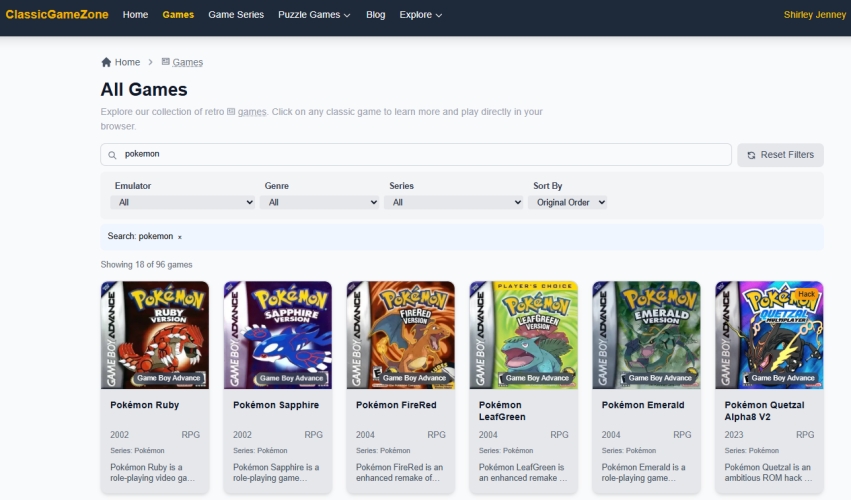This screenshot has width=851, height=500.
Task: Open Pokémon FireRed cover thumbnail
Action: [x=401, y=335]
